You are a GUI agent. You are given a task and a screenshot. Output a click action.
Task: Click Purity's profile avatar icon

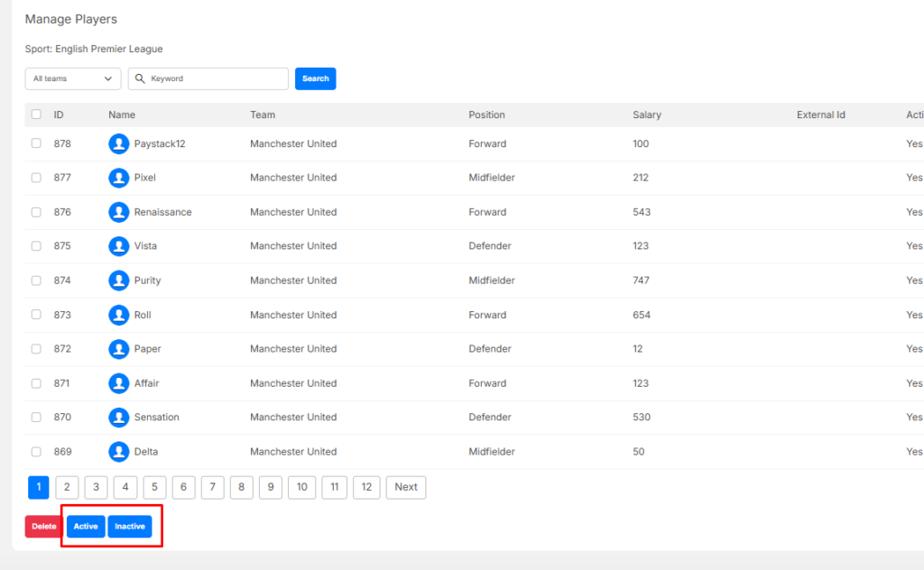click(118, 280)
